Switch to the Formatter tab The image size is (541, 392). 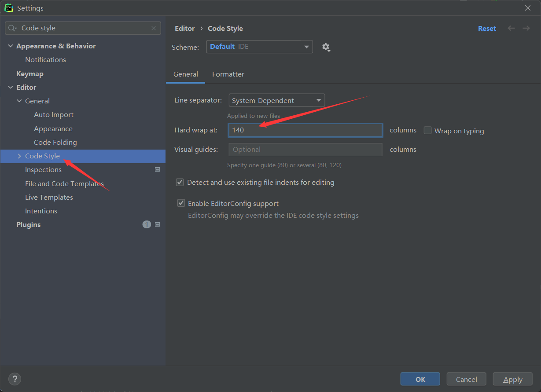click(x=228, y=74)
